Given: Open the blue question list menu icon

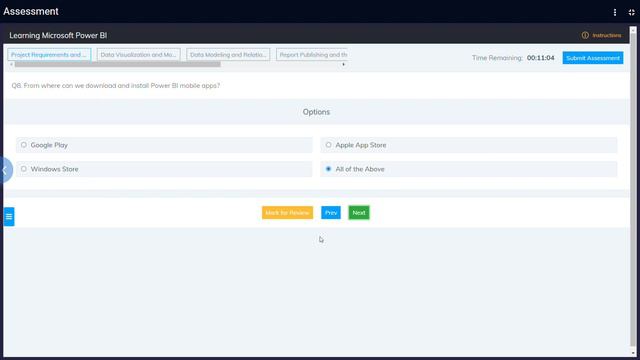Looking at the screenshot, I should (9, 216).
